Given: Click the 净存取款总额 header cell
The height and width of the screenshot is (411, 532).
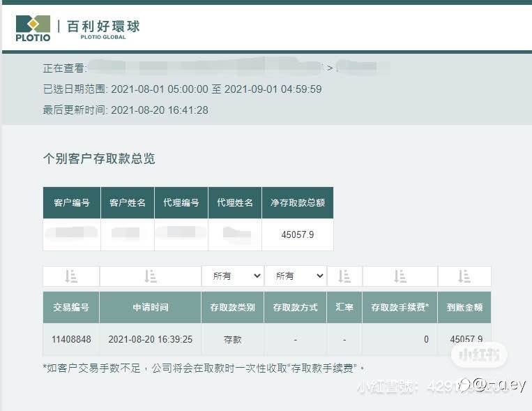Looking at the screenshot, I should [298, 202].
